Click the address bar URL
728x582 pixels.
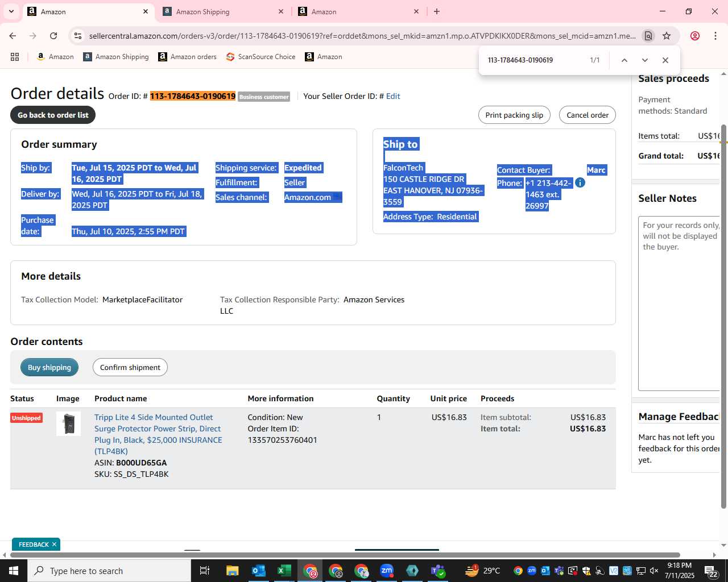coord(362,36)
